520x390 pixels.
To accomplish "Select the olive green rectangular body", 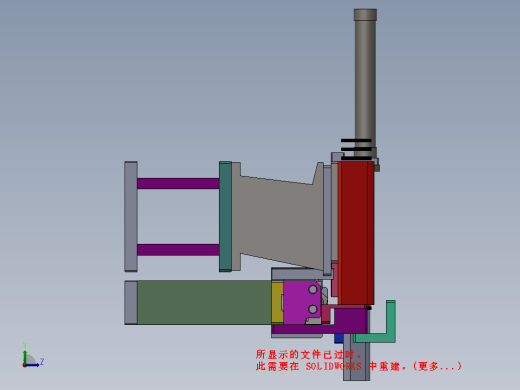I will (204, 302).
